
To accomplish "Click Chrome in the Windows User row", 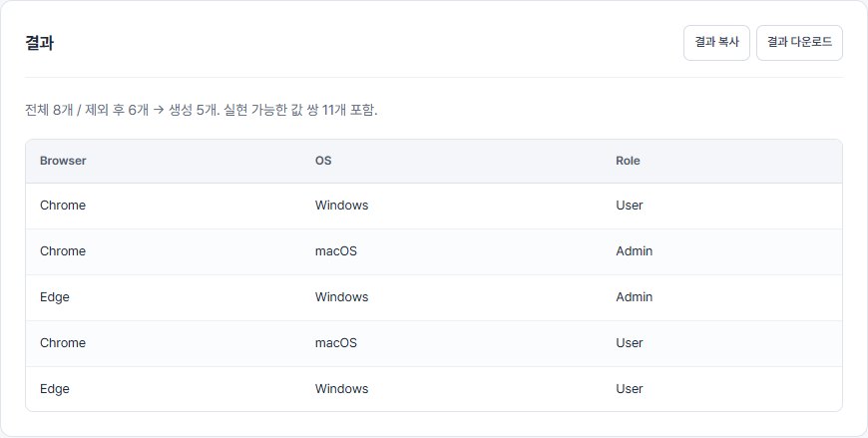I will (x=63, y=205).
